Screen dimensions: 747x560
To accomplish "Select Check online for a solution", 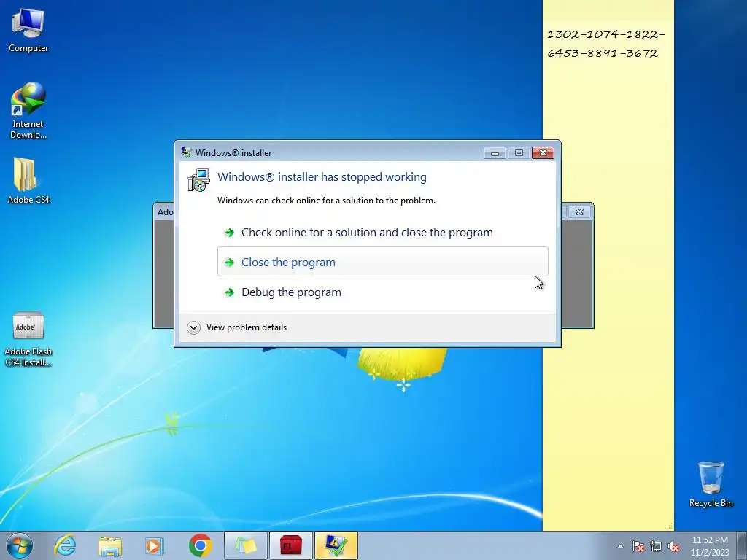I will pyautogui.click(x=382, y=233).
